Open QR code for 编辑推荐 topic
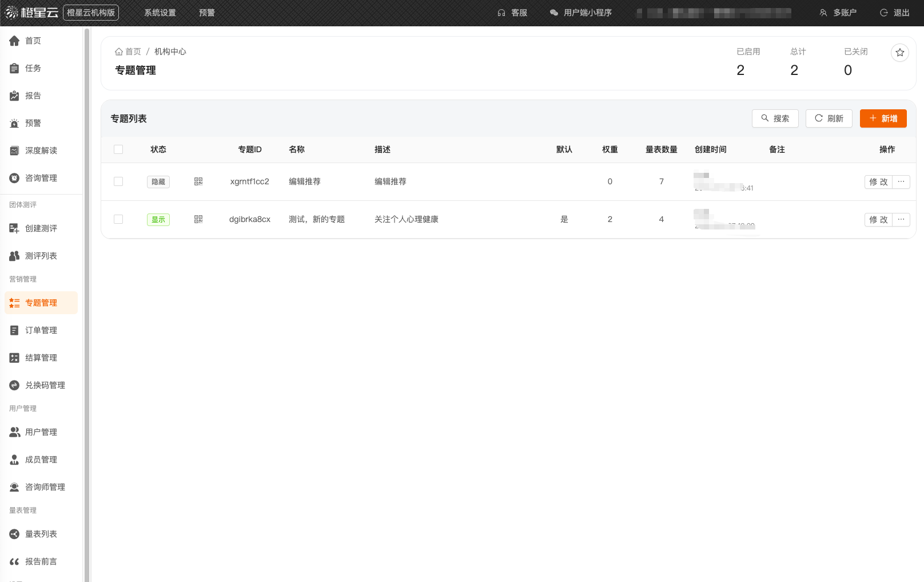924x582 pixels. coord(198,181)
